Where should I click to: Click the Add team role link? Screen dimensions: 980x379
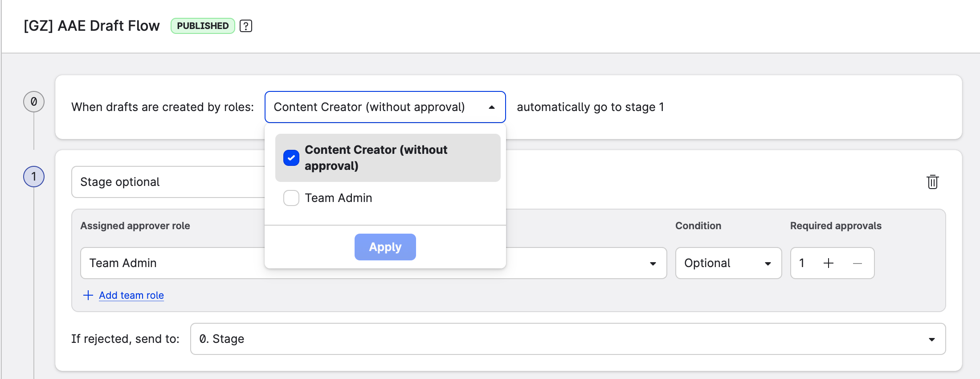[131, 295]
